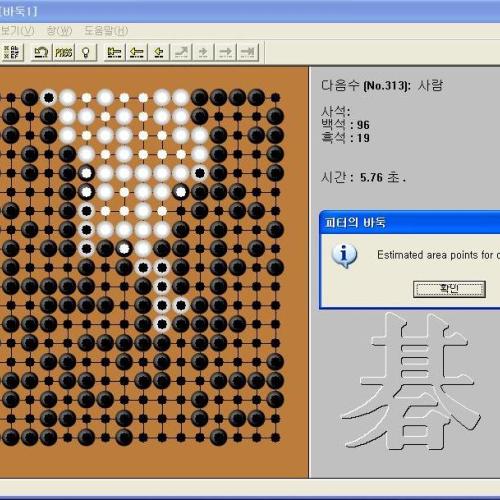The image size is (500, 500).
Task: Jump to the last move icon
Action: tap(248, 52)
